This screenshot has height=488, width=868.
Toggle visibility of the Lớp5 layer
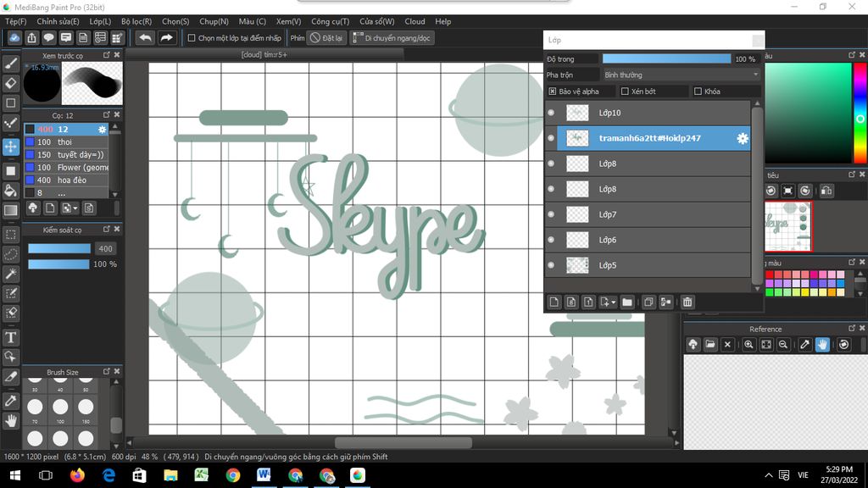(551, 265)
